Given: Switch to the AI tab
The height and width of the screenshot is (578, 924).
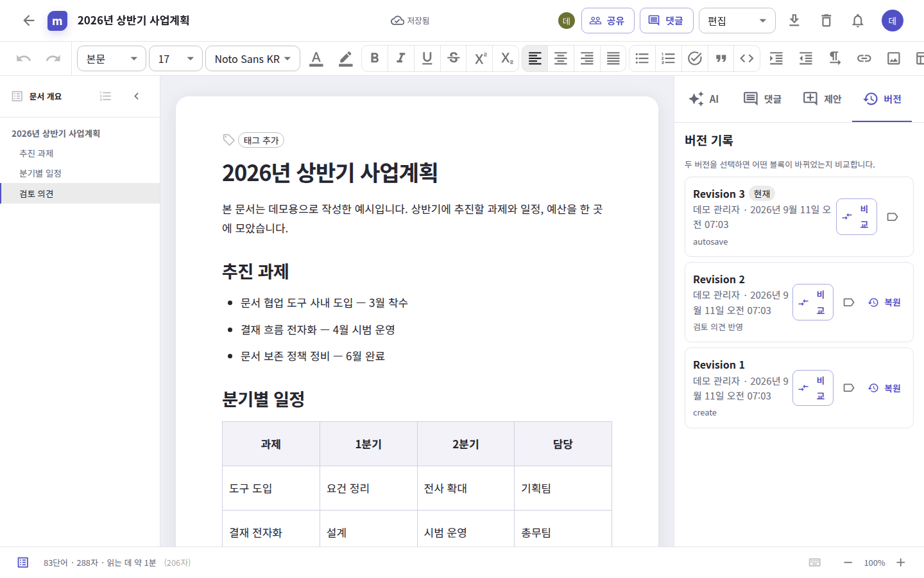Looking at the screenshot, I should pos(704,99).
